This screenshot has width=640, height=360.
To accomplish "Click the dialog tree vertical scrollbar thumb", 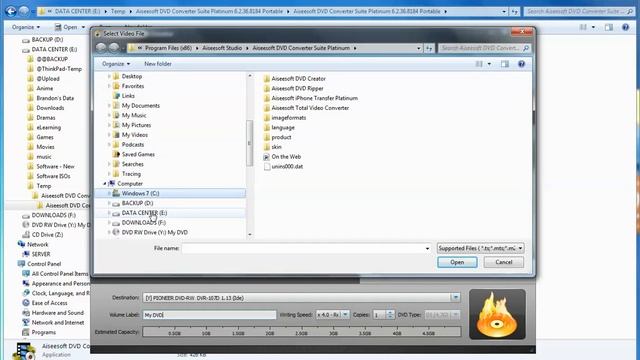I will (249, 143).
